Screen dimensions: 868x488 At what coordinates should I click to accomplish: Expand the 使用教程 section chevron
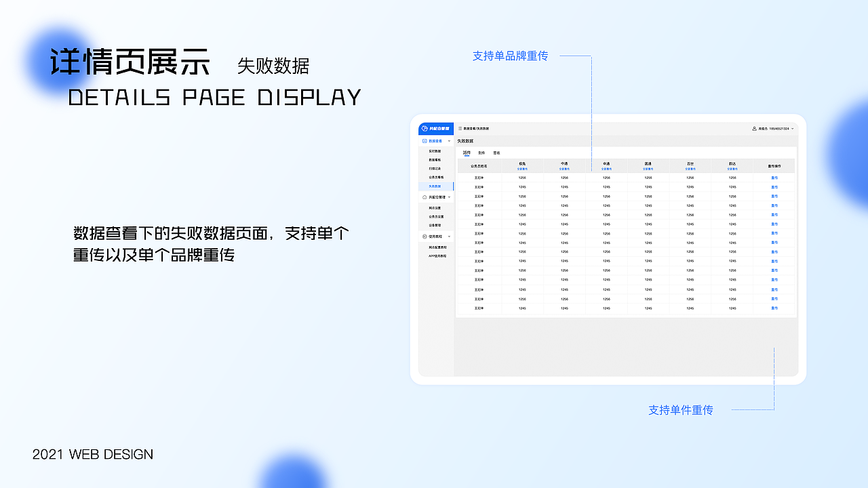449,236
